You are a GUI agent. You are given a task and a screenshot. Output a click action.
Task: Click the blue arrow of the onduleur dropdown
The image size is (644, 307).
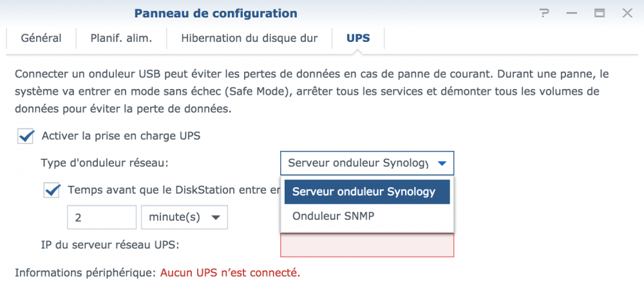441,163
